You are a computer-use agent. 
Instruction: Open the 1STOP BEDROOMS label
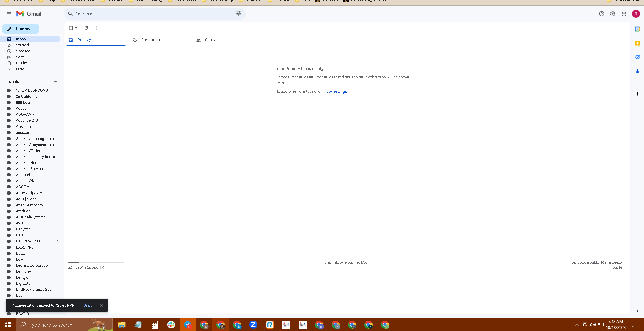[x=32, y=90]
